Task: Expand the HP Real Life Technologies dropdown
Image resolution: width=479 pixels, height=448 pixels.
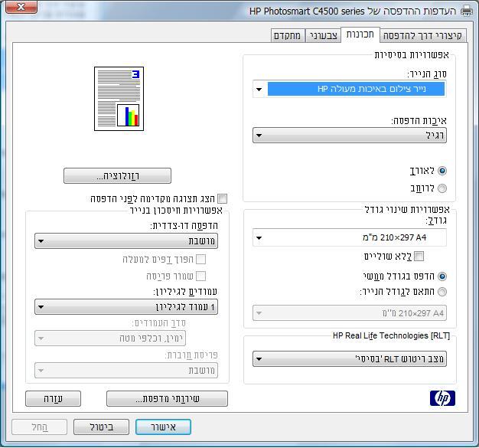Action: [x=350, y=358]
